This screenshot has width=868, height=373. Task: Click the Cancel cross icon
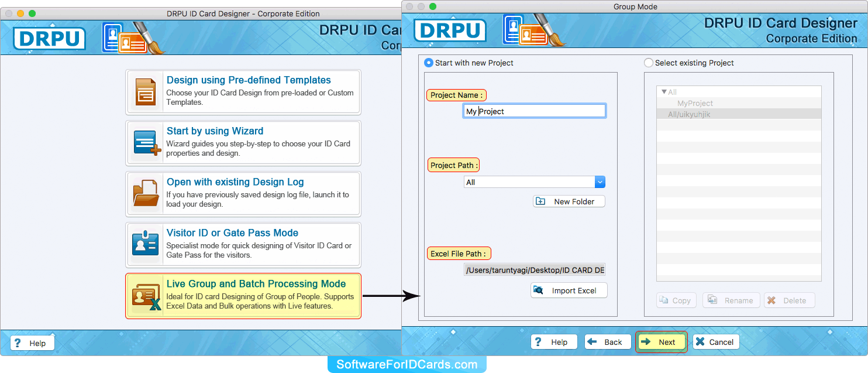click(700, 342)
